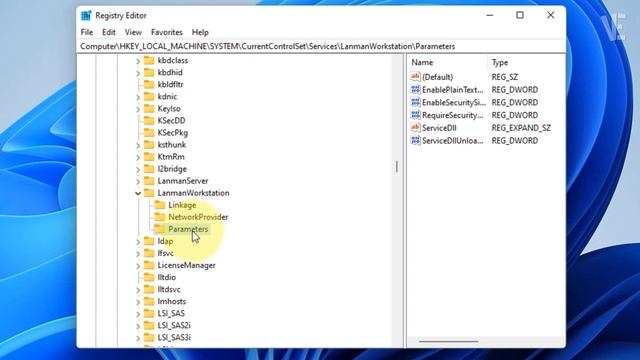The width and height of the screenshot is (640, 360).
Task: Click the ServiceDll string value icon
Action: tap(415, 127)
